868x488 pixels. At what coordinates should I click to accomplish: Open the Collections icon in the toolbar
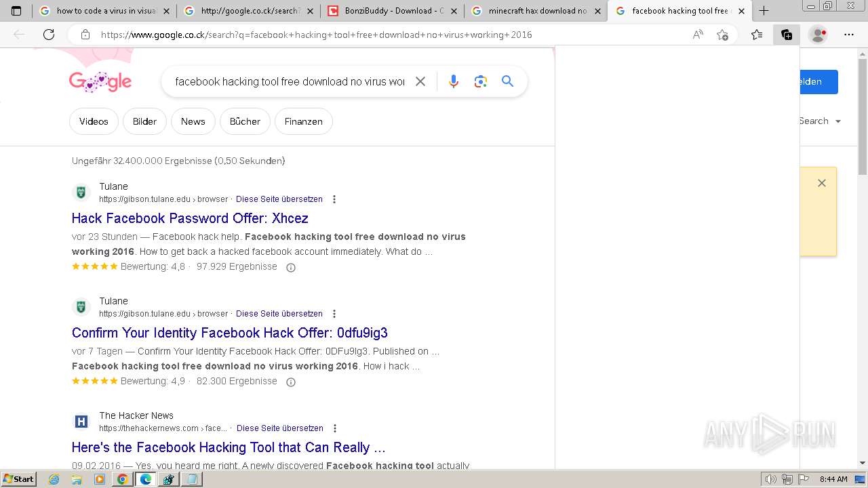(x=787, y=35)
